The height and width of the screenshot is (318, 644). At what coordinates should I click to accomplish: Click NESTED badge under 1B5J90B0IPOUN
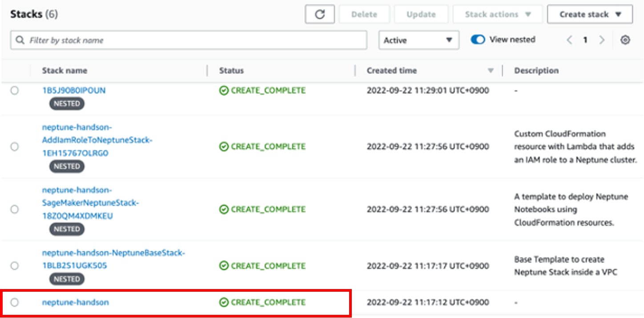point(67,104)
